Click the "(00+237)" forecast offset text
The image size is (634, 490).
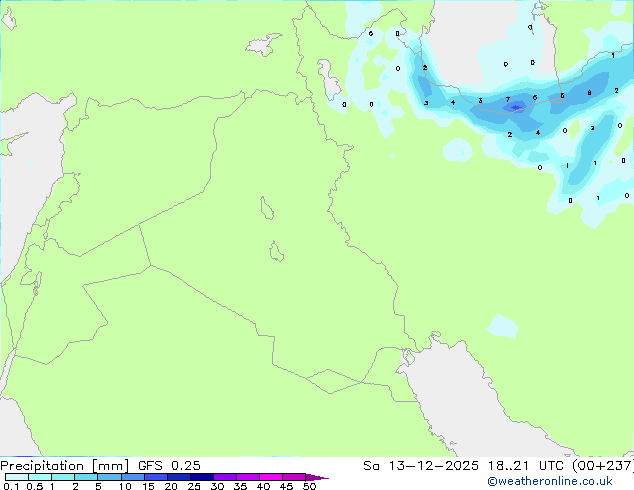pyautogui.click(x=603, y=466)
